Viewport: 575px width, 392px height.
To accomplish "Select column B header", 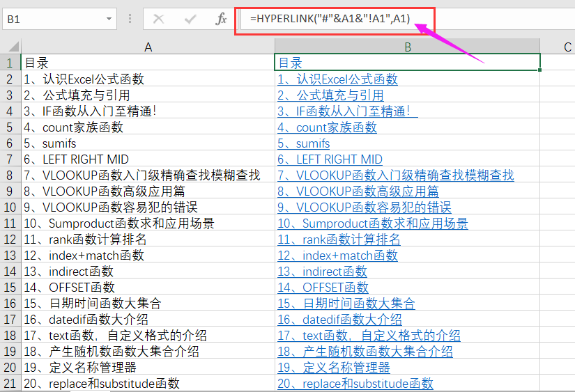I will pos(408,47).
